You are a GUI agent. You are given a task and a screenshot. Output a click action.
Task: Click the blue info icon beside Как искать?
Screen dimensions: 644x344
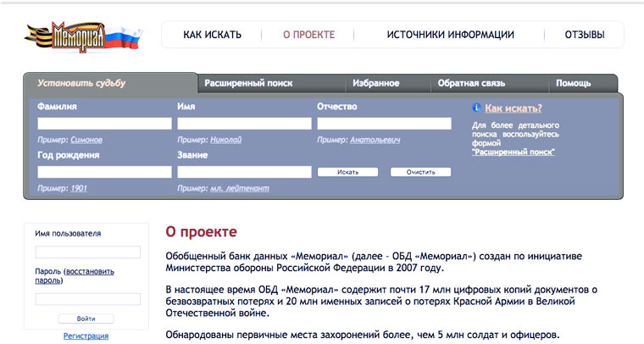point(476,108)
